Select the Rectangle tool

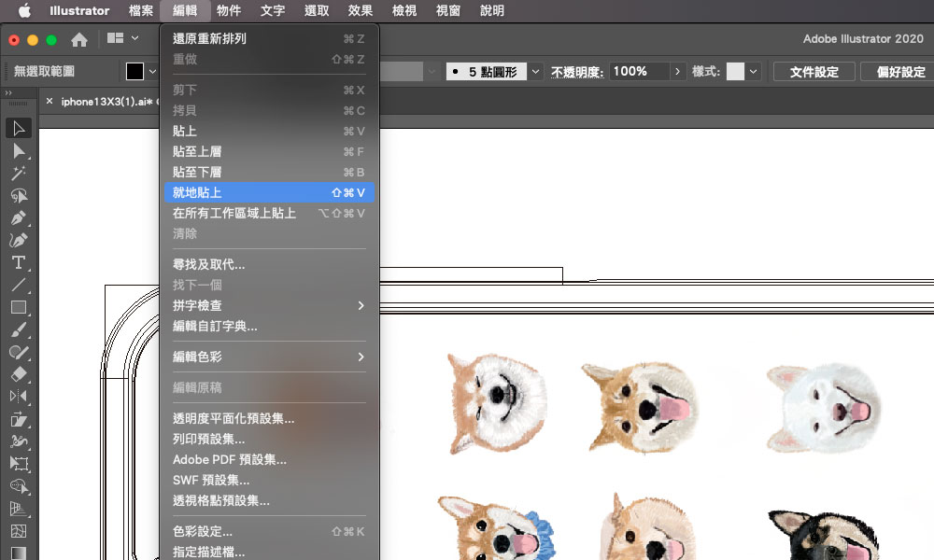(x=19, y=307)
